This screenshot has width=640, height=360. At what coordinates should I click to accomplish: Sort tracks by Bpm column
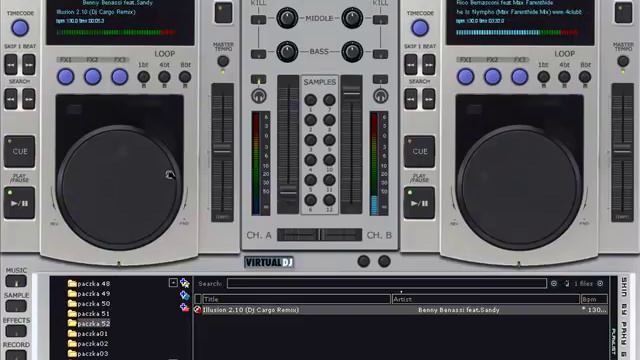(x=594, y=299)
